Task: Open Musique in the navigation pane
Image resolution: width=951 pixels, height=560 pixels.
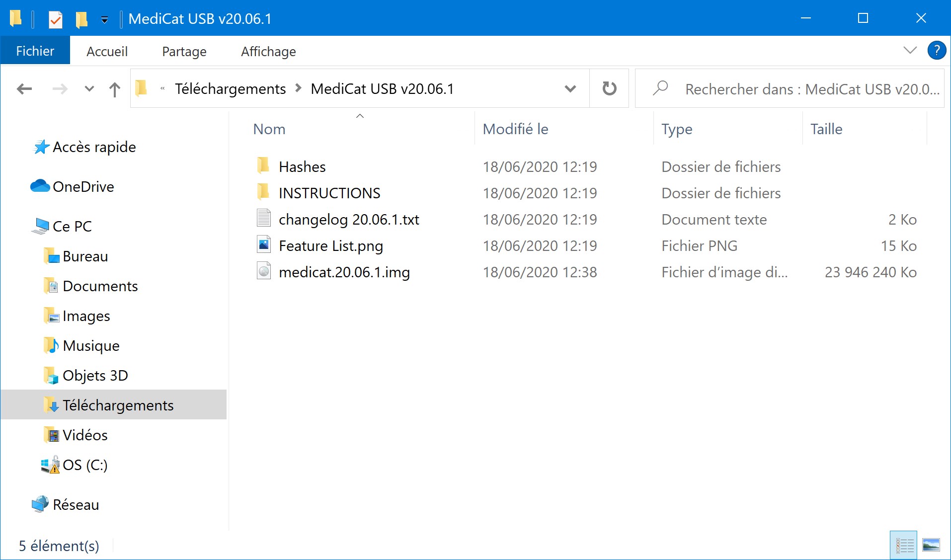Action: [x=91, y=346]
